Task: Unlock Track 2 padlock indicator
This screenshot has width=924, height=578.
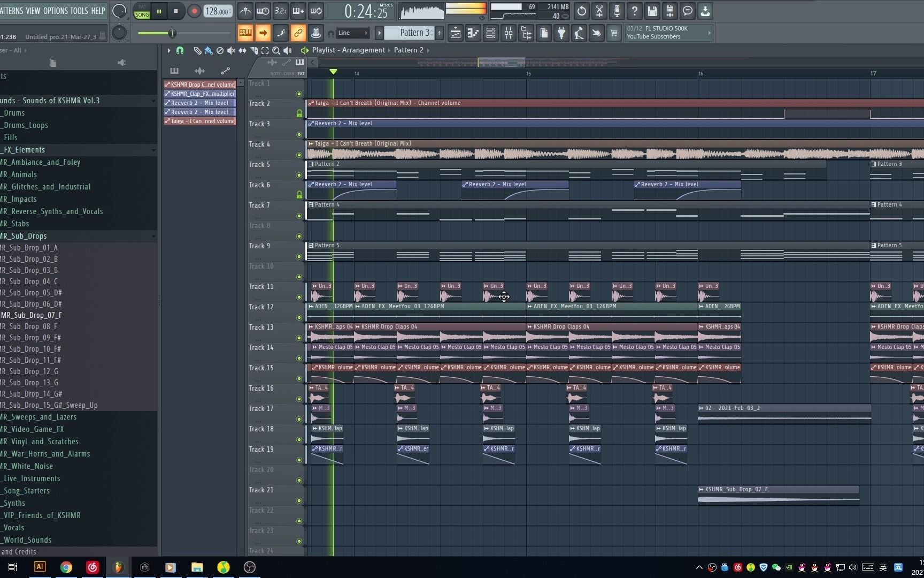Action: (x=299, y=113)
